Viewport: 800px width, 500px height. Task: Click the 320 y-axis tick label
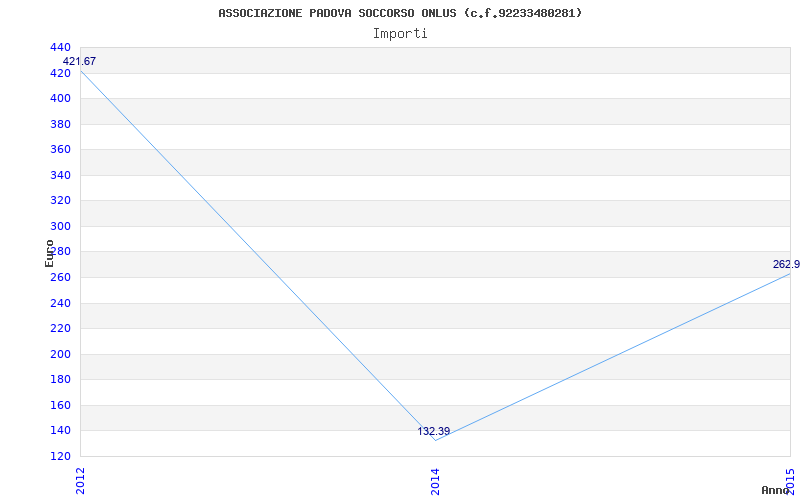coord(60,201)
